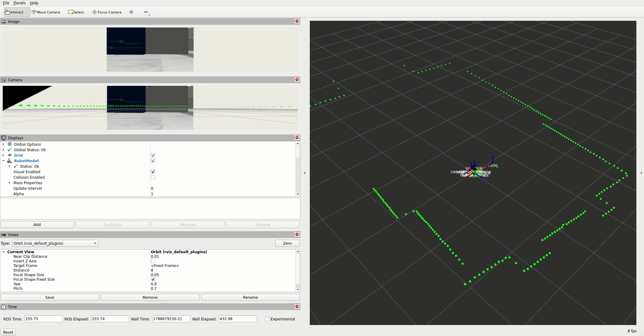
Task: Expand the Global Options tree item
Action: point(3,144)
